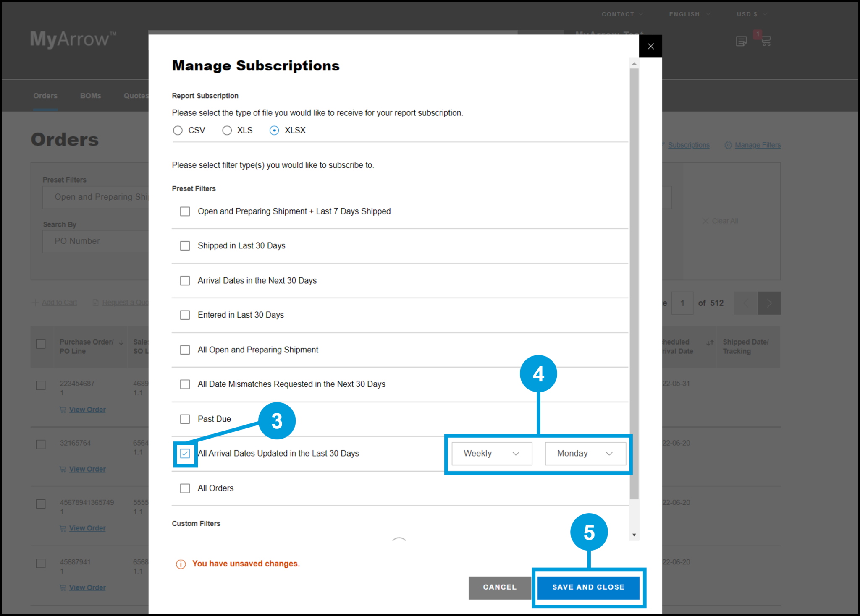Uncheck All Arrival Dates Updated in Last 30 Days
The width and height of the screenshot is (860, 616).
coord(185,454)
